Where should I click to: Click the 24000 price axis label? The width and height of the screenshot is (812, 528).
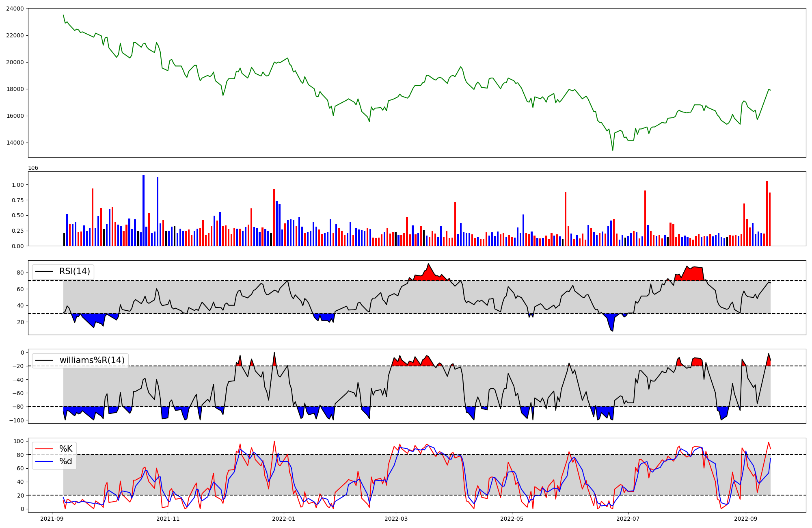tap(15, 9)
